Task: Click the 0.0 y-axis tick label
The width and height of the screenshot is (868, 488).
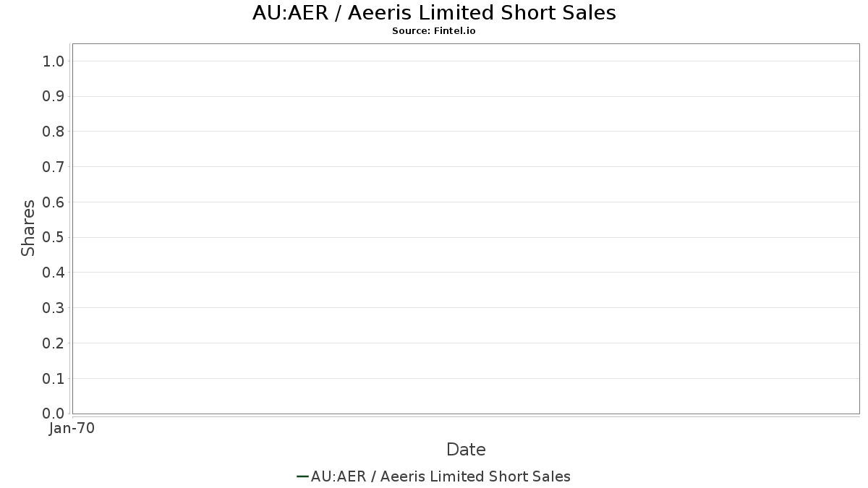Action: [x=54, y=414]
